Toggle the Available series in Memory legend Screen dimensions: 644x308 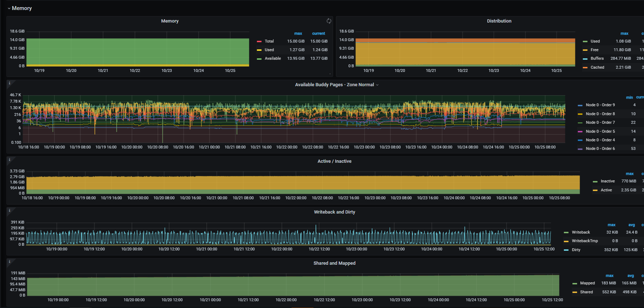[x=272, y=58]
